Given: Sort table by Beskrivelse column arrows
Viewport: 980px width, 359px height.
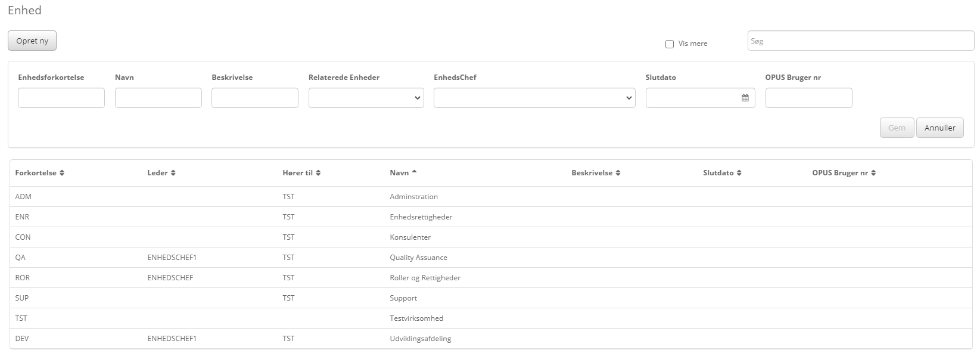Looking at the screenshot, I should (618, 173).
